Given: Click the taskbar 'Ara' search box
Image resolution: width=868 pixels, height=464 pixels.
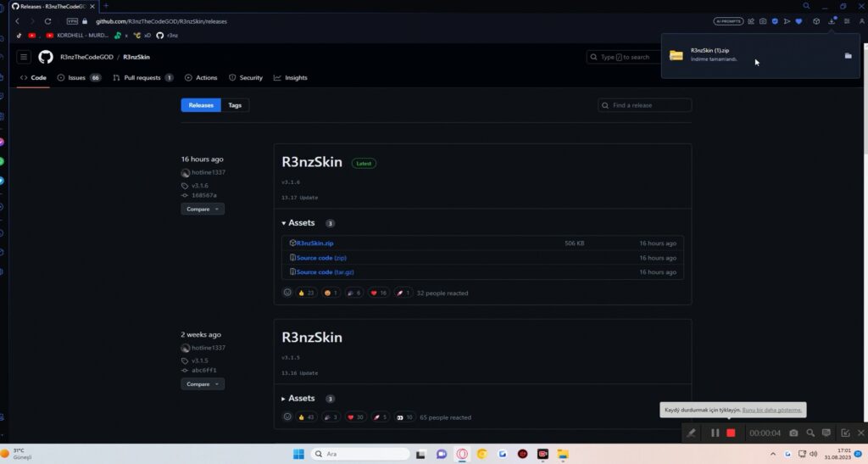Looking at the screenshot, I should pos(360,454).
